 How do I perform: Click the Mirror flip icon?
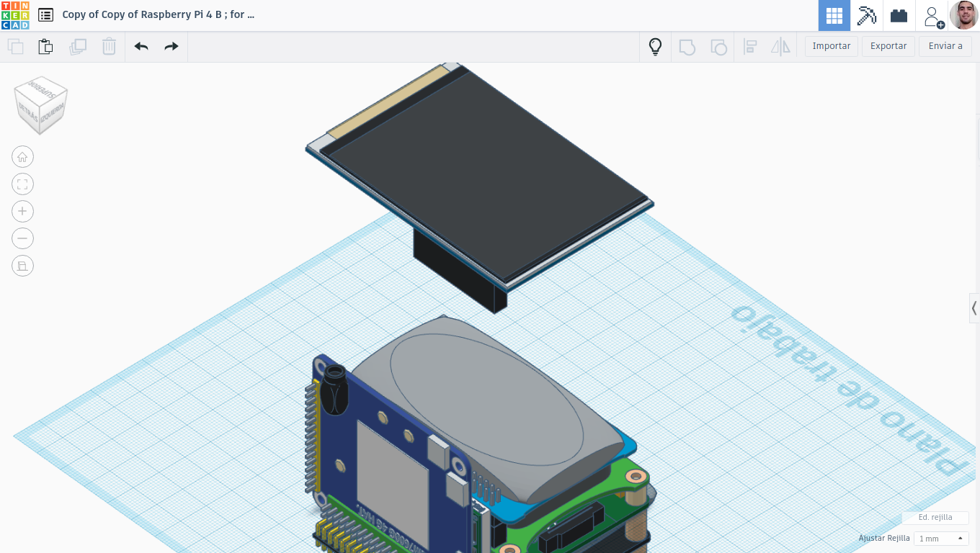(781, 47)
